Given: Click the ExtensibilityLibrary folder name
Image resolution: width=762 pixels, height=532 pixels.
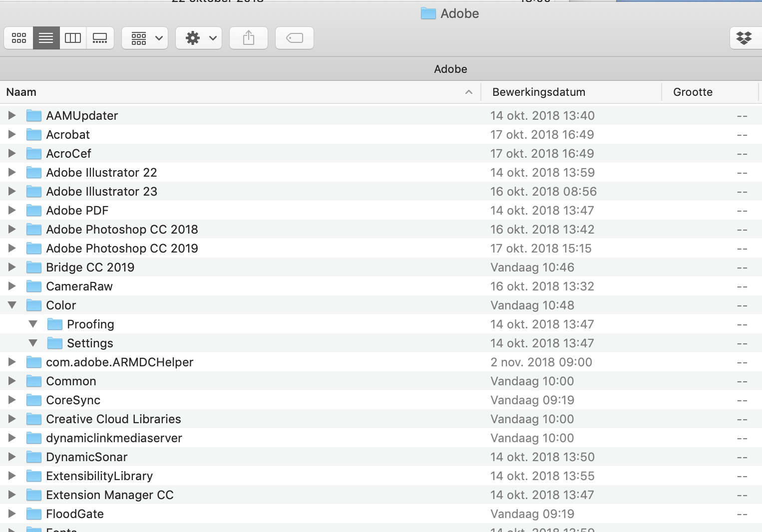Looking at the screenshot, I should click(99, 476).
